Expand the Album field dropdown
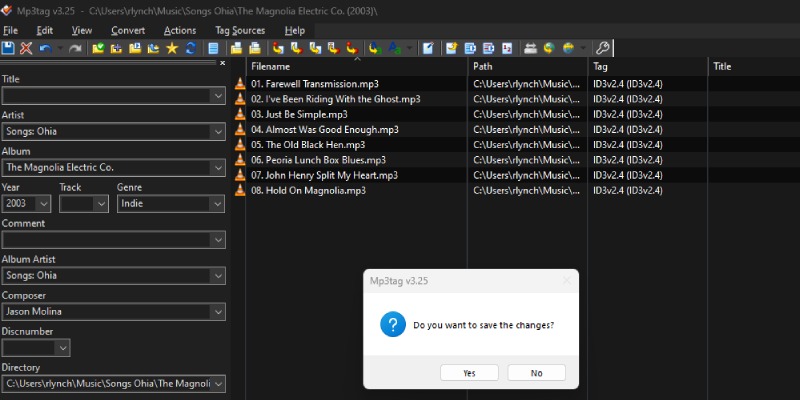The width and height of the screenshot is (800, 400). tap(218, 168)
